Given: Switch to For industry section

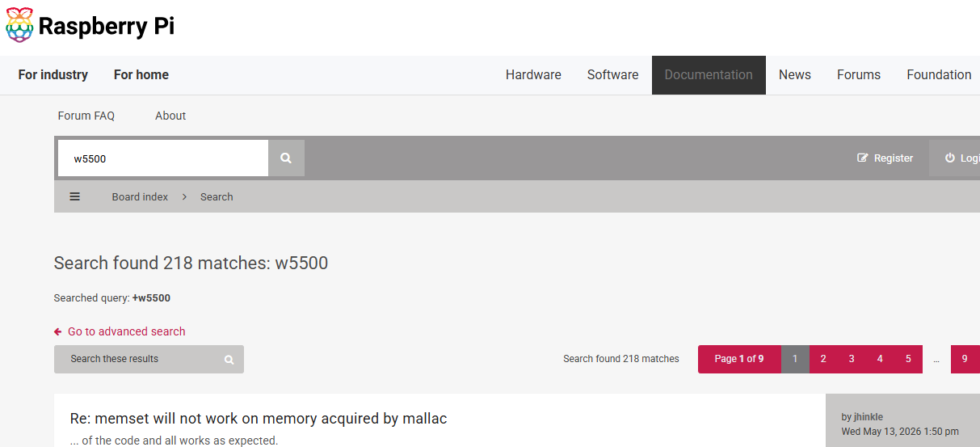Looking at the screenshot, I should pyautogui.click(x=53, y=75).
